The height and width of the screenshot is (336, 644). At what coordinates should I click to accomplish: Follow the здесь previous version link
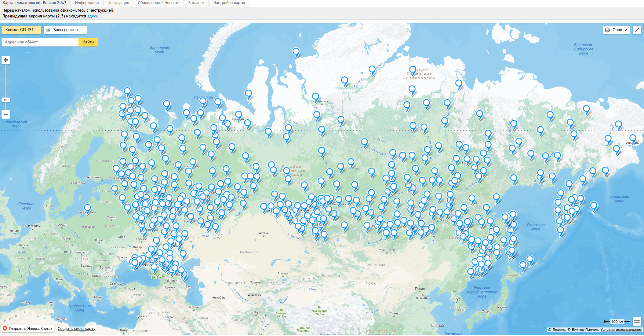93,16
